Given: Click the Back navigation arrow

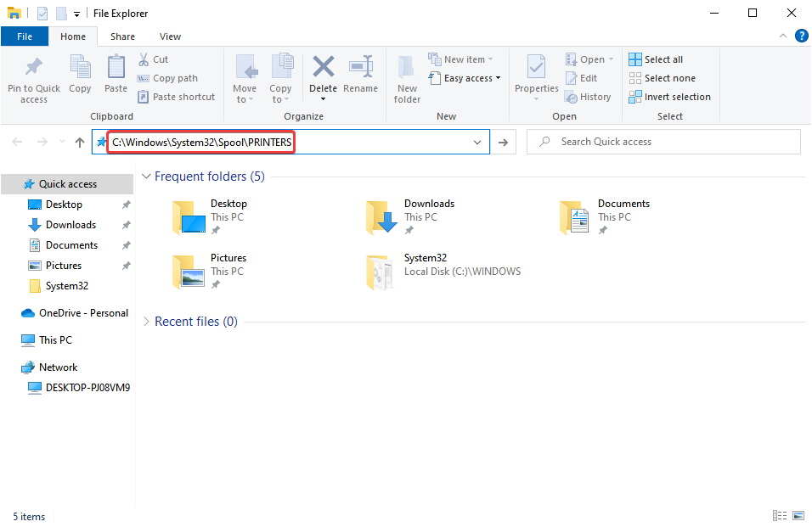Looking at the screenshot, I should point(17,142).
